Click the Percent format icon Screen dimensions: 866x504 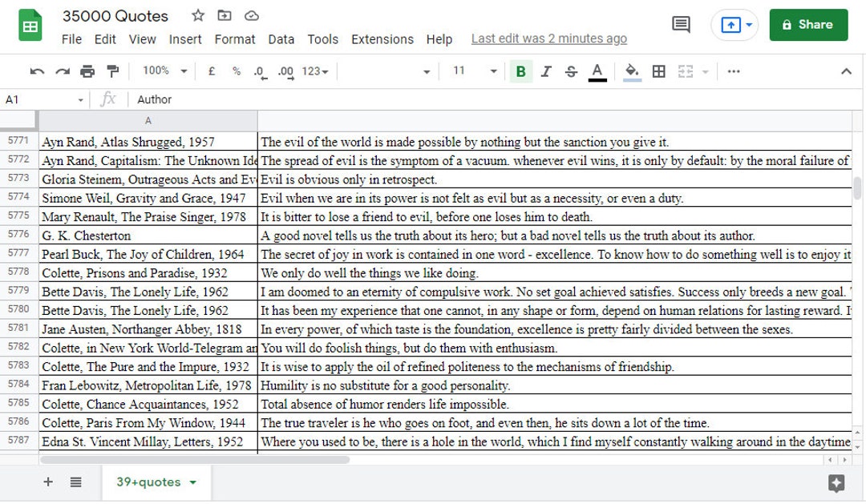point(235,71)
